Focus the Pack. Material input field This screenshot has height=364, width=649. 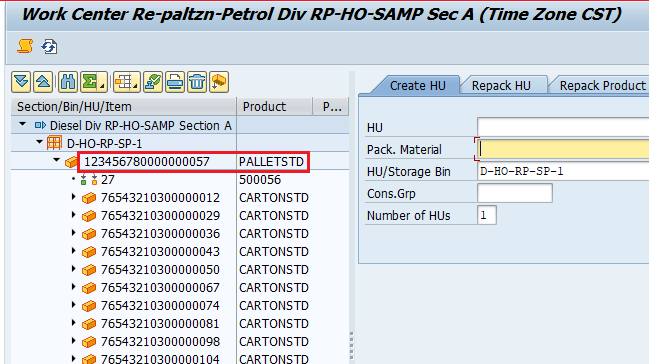pyautogui.click(x=563, y=149)
